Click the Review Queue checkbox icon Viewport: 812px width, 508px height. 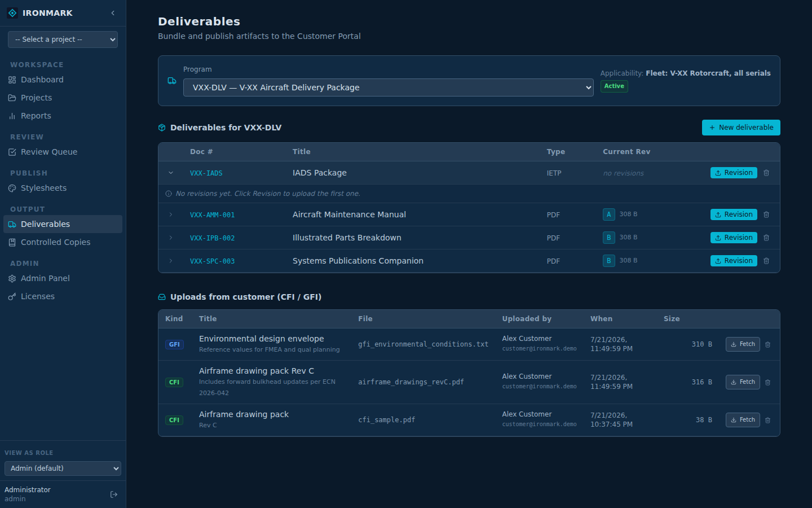pos(12,152)
